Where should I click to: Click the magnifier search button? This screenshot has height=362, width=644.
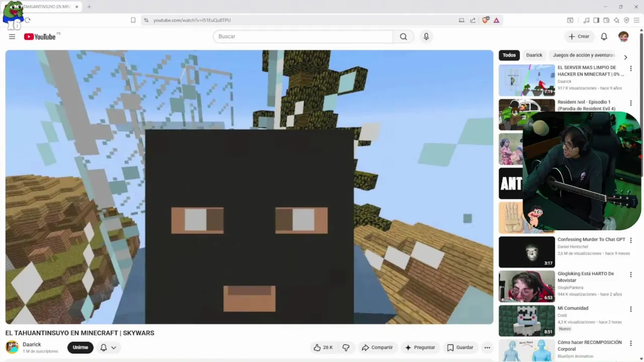click(x=404, y=37)
